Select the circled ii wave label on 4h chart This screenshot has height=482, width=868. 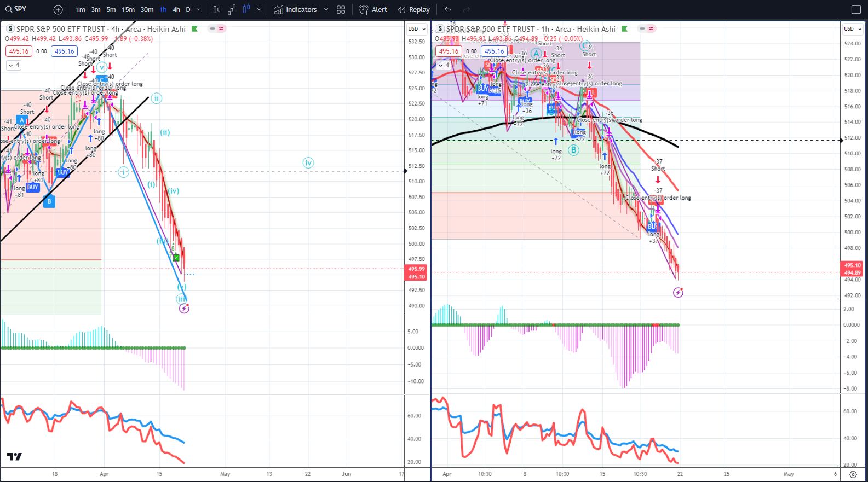tap(157, 98)
